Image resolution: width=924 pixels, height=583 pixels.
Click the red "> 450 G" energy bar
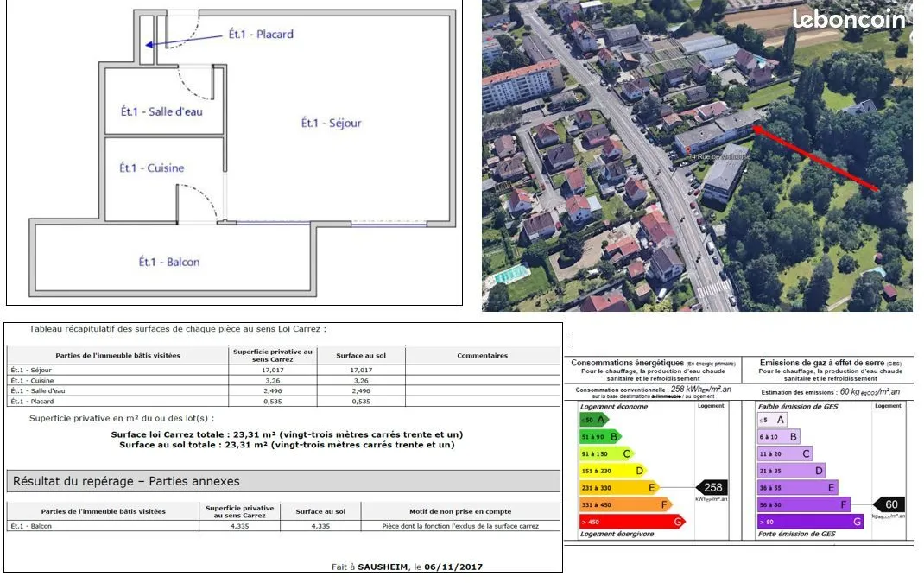(633, 522)
